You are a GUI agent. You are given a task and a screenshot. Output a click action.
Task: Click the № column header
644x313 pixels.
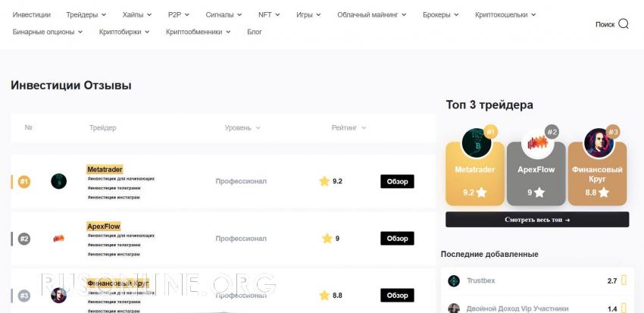point(28,128)
